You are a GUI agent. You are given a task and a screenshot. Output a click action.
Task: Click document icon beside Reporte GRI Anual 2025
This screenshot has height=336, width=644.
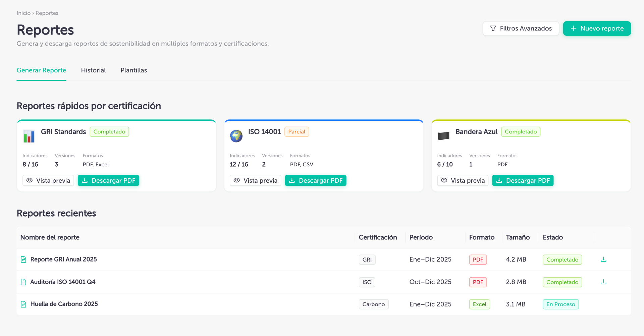(23, 260)
